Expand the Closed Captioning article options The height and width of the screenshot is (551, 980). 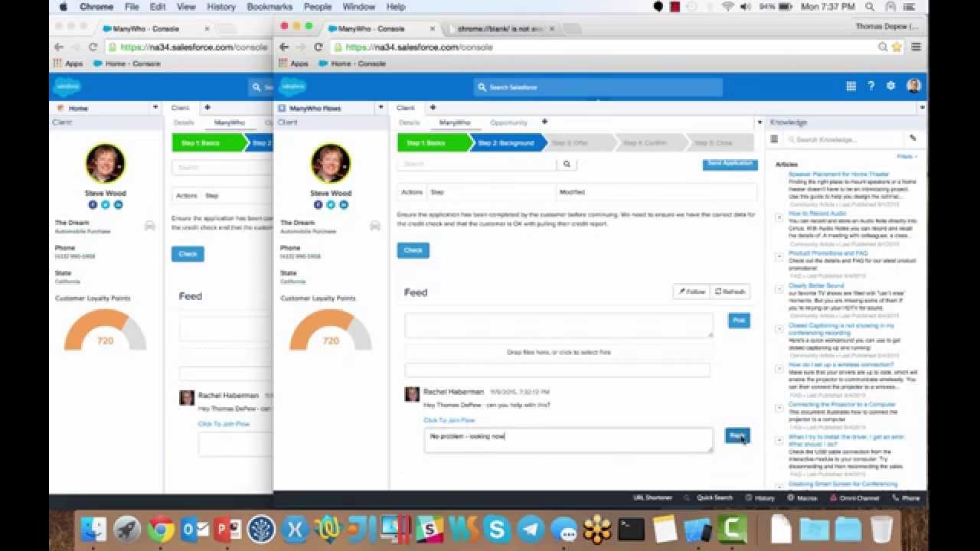click(779, 329)
